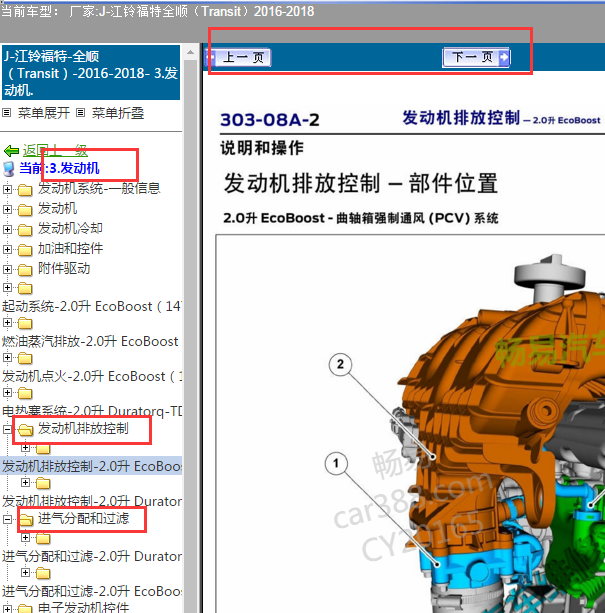The image size is (605, 613).
Task: Click folder icon of 发动机冷却
Action: pyautogui.click(x=25, y=230)
